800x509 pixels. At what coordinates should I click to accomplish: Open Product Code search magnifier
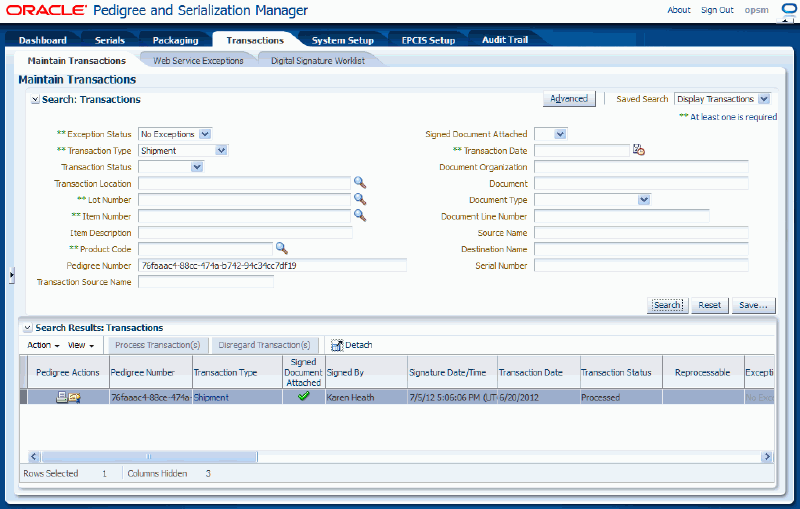coord(282,248)
